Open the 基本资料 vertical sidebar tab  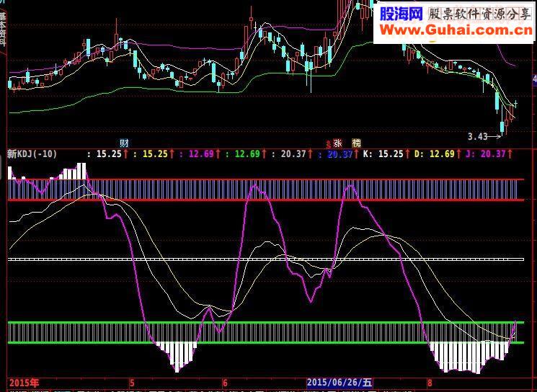3,29
